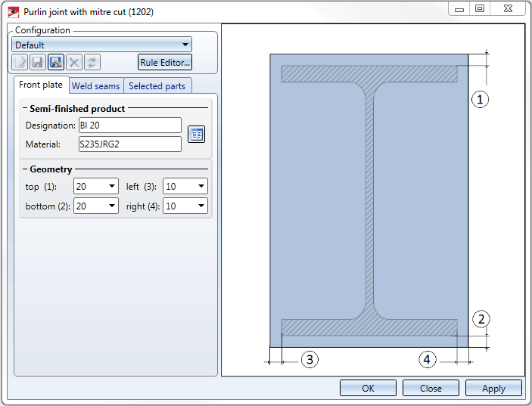Click the delete configuration X icon

click(x=73, y=63)
